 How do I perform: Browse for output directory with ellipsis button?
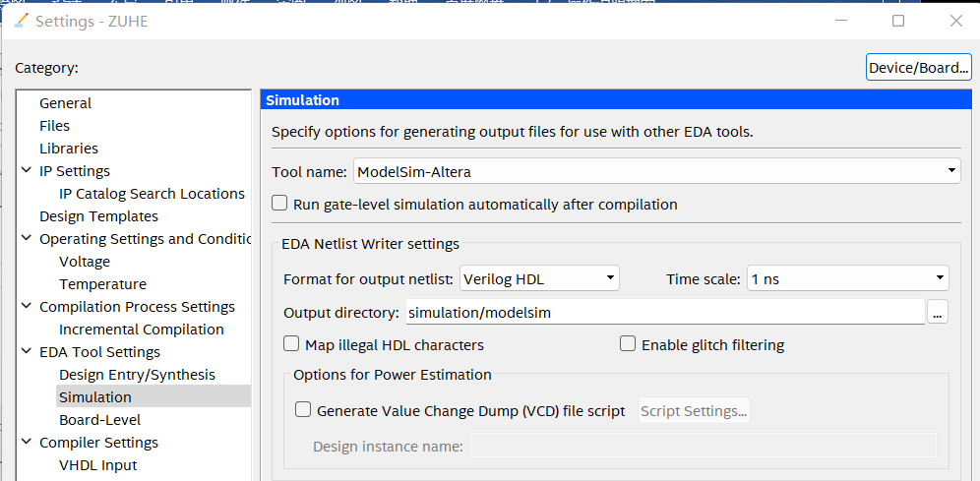click(x=938, y=313)
